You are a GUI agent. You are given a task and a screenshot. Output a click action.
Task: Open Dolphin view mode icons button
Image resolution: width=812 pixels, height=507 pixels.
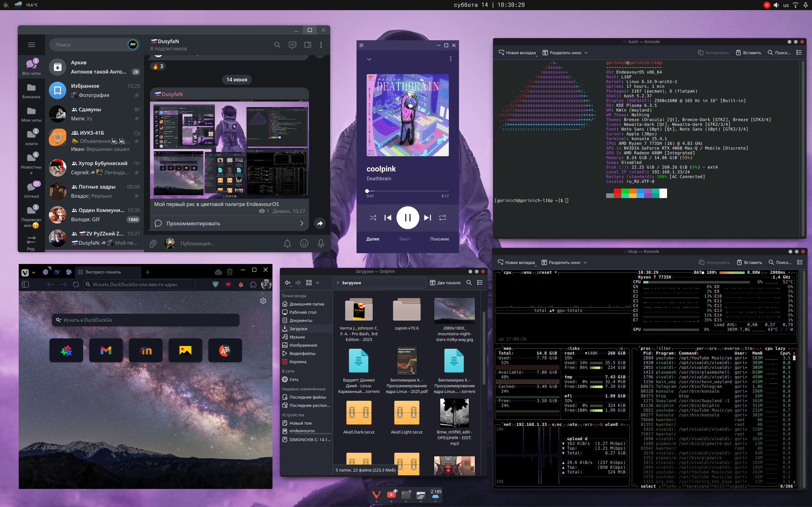pos(309,283)
